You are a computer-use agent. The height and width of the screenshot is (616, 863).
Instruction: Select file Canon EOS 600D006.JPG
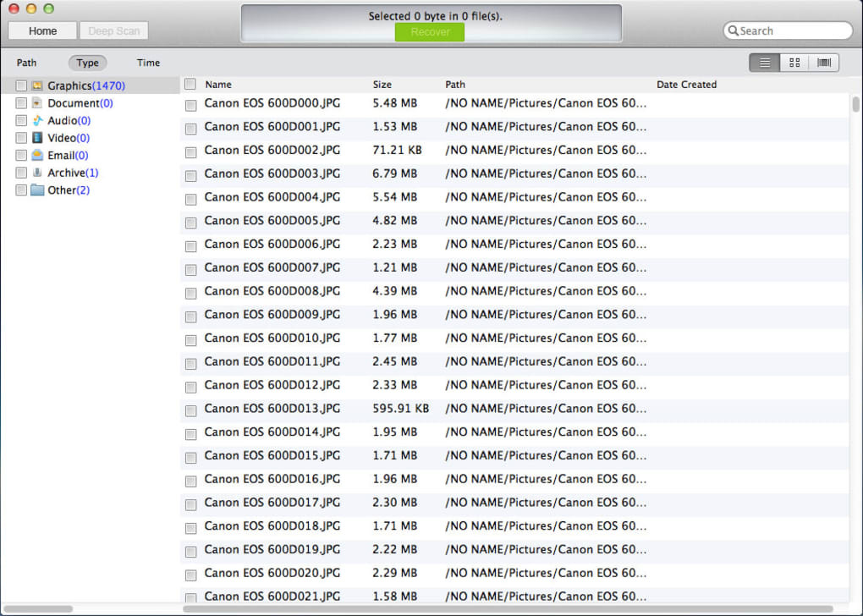[272, 244]
